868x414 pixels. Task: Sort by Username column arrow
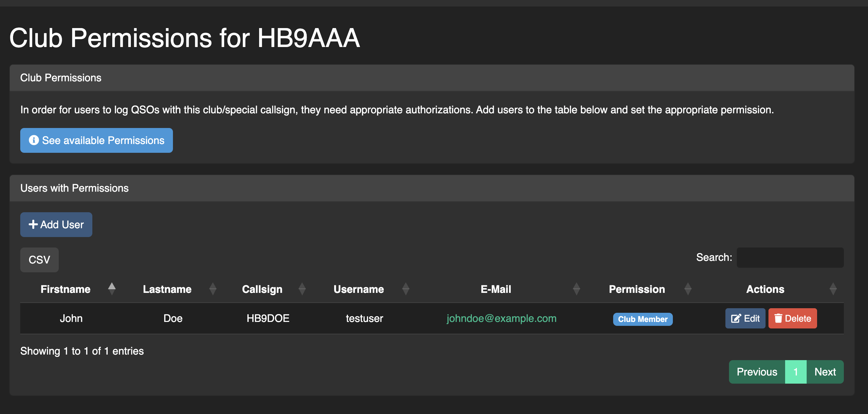(x=406, y=289)
